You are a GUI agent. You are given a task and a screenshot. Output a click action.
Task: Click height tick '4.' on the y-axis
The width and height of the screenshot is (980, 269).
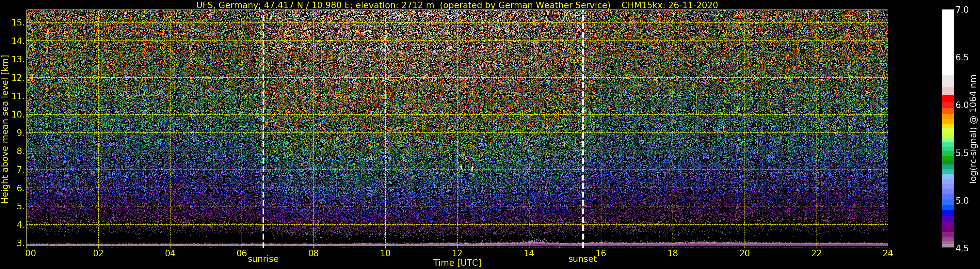20,225
